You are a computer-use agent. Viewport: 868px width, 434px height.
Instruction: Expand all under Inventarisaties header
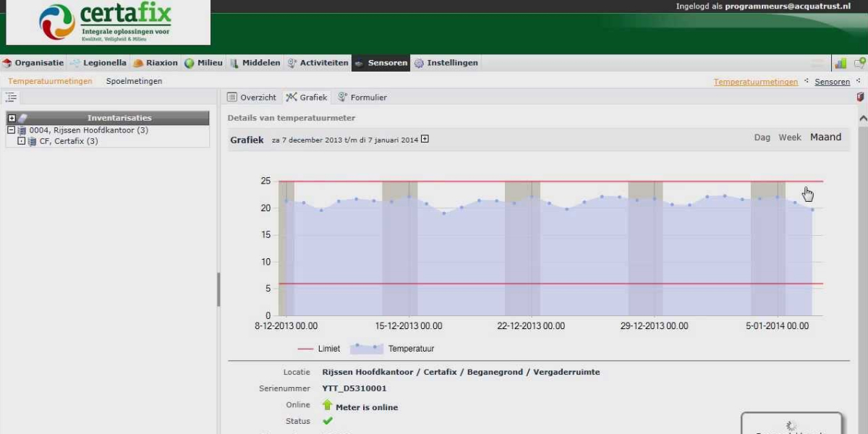pyautogui.click(x=12, y=118)
